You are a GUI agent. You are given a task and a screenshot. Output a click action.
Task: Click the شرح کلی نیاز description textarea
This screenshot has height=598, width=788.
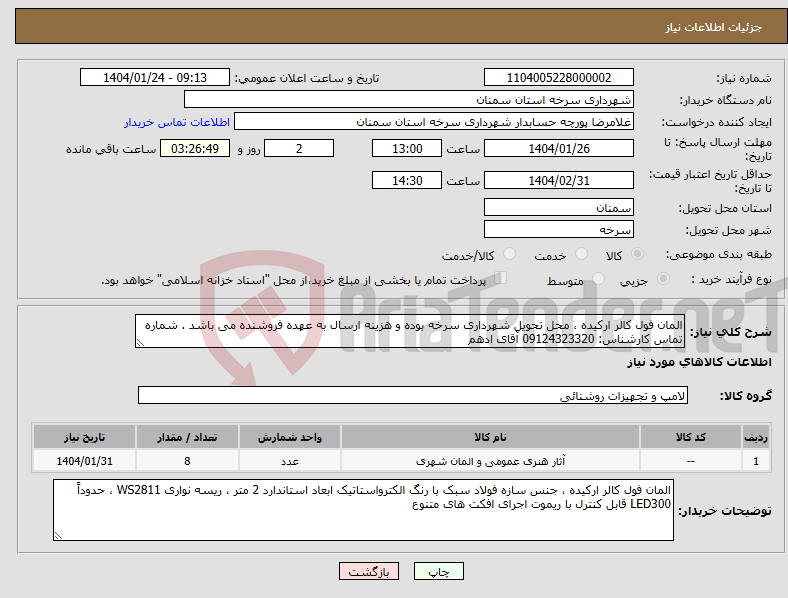coord(410,332)
